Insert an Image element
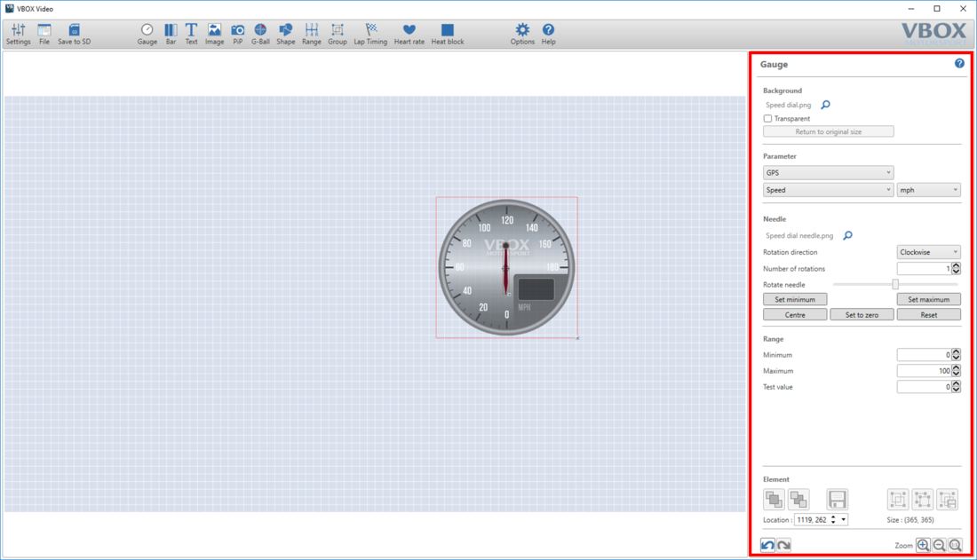Image resolution: width=977 pixels, height=560 pixels. [x=214, y=34]
